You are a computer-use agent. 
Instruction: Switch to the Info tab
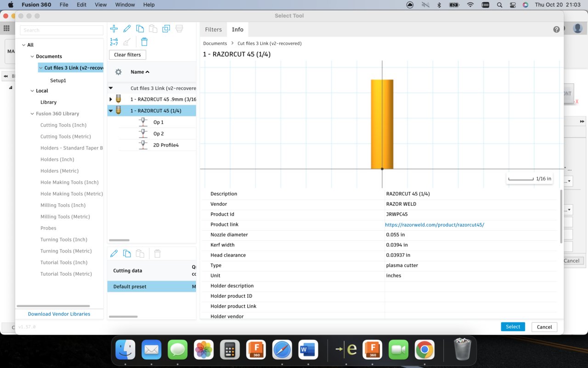(237, 29)
